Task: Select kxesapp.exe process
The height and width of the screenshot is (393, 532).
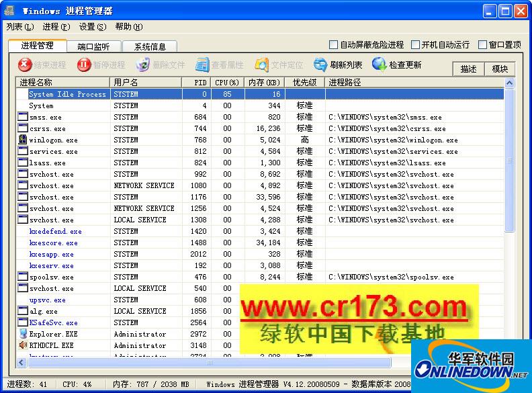Action: [x=51, y=254]
